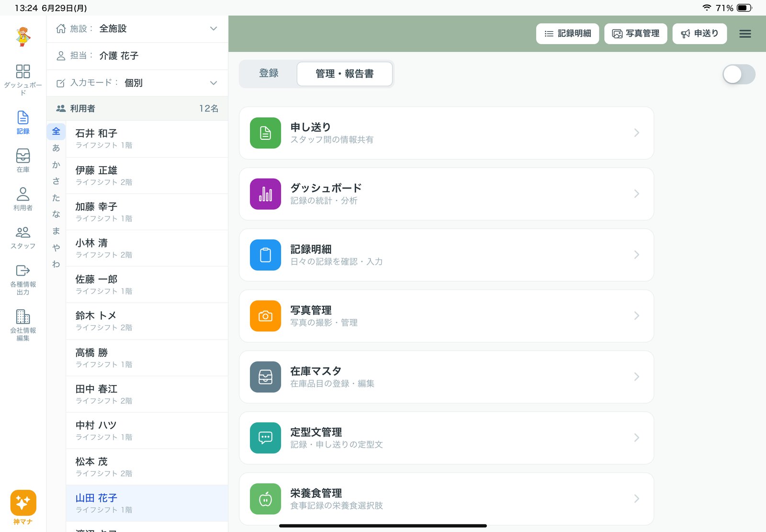The image size is (766, 532).
Task: Expand the 施設 facility dropdown
Action: tap(137, 29)
